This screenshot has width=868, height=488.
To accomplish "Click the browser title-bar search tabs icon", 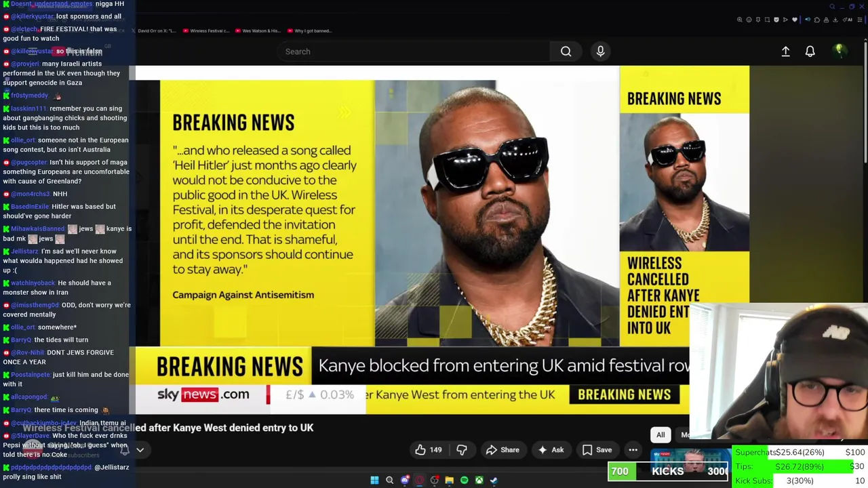I will (832, 7).
